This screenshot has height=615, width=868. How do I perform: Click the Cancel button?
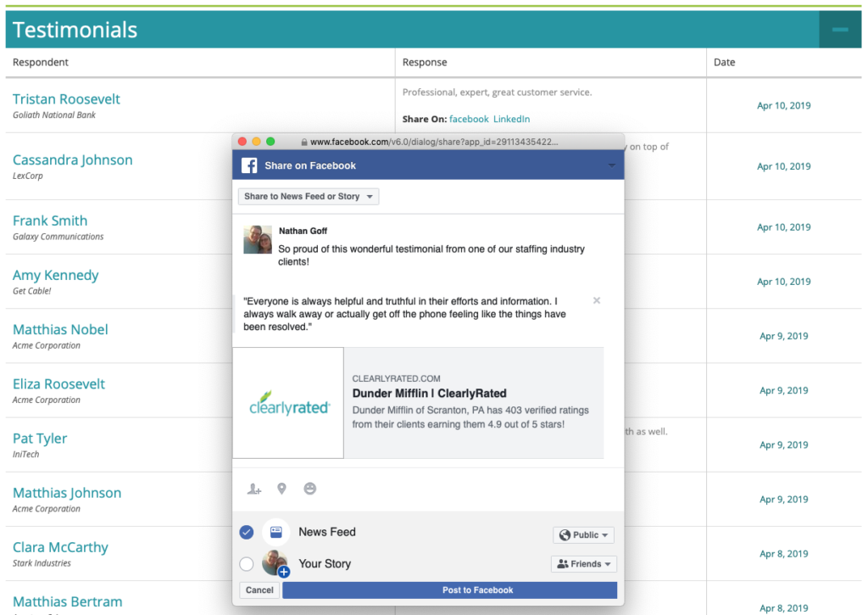click(x=259, y=590)
